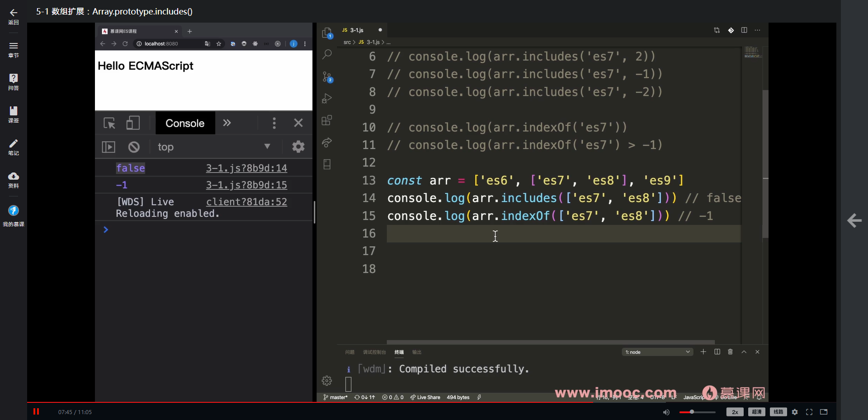Split the terminal panel

717,352
